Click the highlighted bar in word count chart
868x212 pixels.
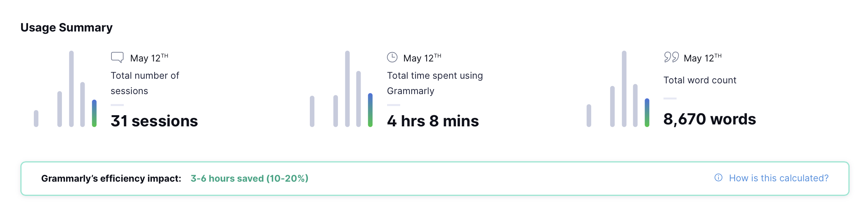(647, 113)
